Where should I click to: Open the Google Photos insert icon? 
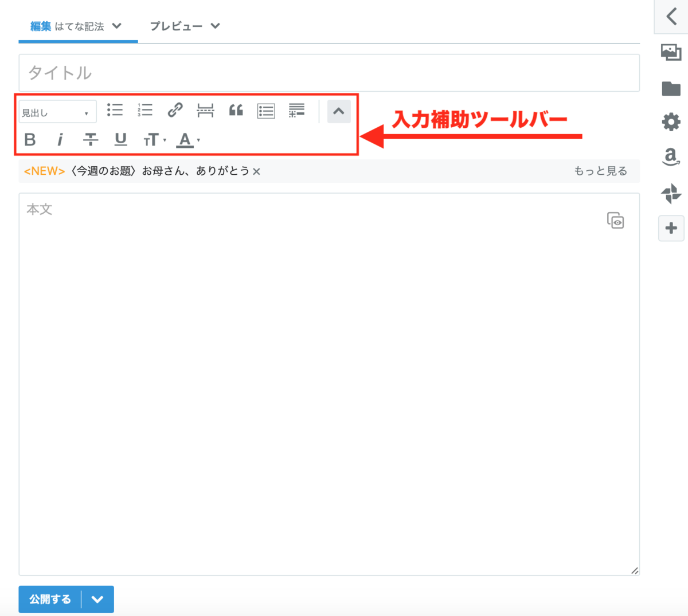click(671, 194)
